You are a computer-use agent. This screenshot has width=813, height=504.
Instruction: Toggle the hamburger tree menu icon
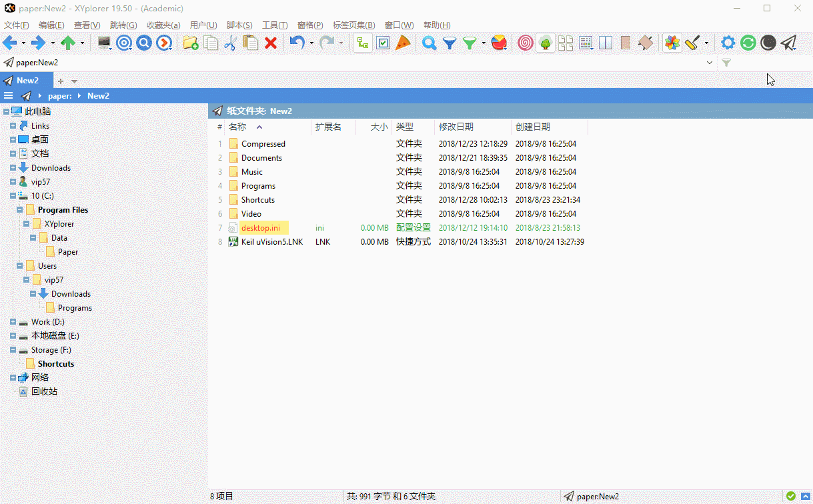[9, 95]
